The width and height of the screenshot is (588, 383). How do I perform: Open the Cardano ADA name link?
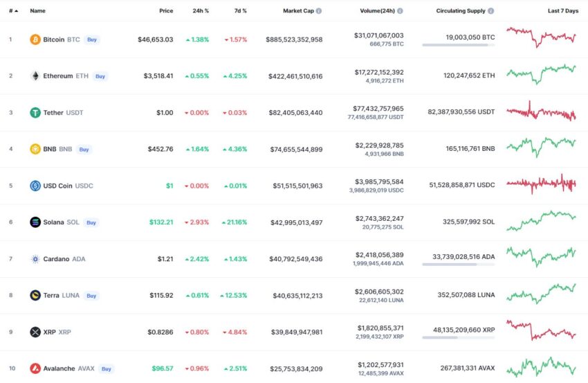pos(64,259)
